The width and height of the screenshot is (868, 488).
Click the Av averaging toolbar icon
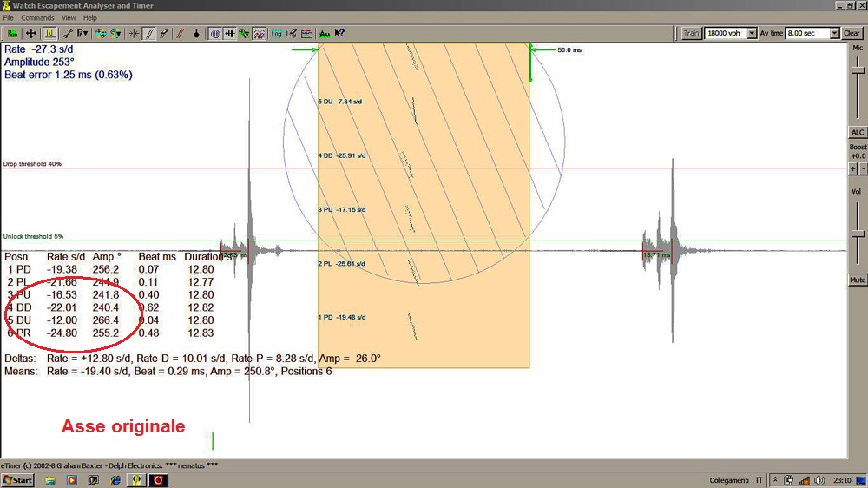pyautogui.click(x=324, y=33)
